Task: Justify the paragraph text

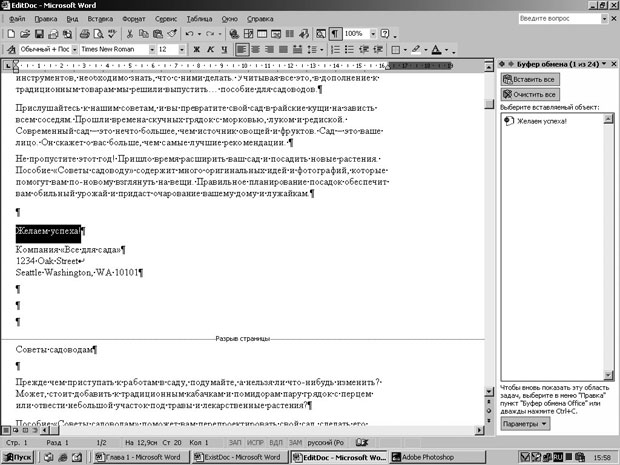Action: pos(283,49)
